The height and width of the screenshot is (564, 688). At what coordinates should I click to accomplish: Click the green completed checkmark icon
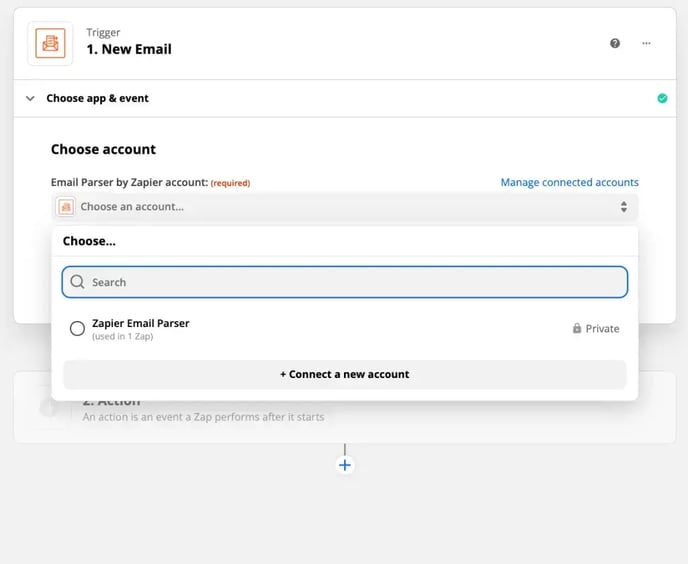pos(662,98)
